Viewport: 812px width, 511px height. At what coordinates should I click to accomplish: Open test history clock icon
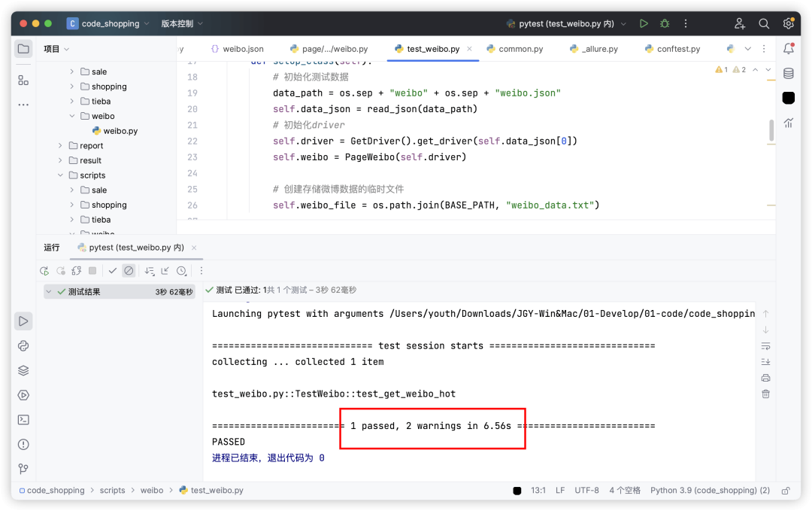click(181, 270)
